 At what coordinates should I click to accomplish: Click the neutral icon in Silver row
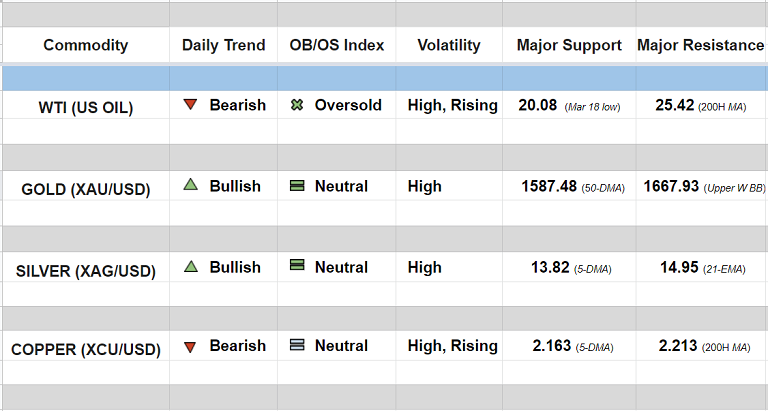click(296, 266)
